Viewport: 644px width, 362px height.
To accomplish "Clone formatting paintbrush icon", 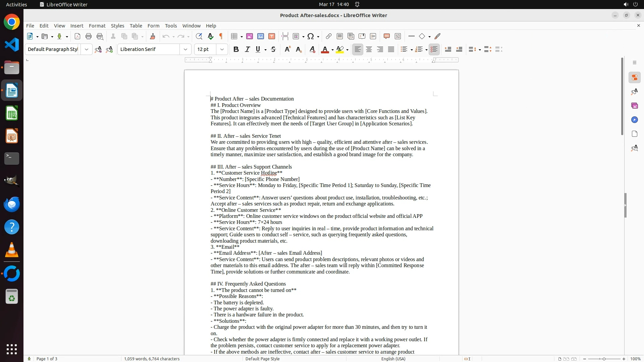I will pyautogui.click(x=153, y=37).
